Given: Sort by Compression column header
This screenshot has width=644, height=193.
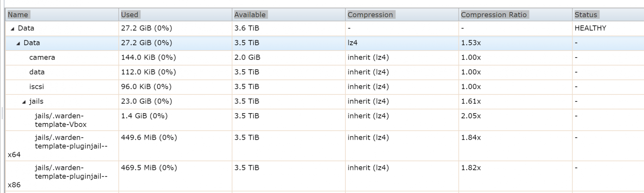Looking at the screenshot, I should click(x=402, y=15).
